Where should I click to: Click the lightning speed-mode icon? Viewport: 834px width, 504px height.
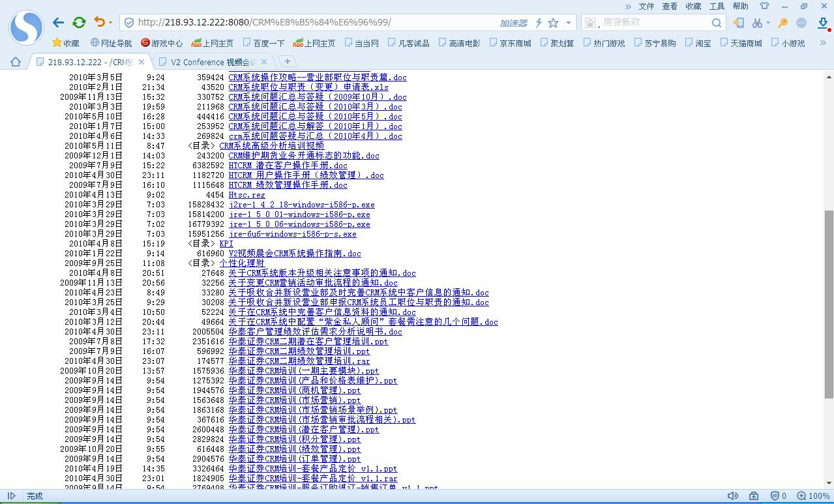point(539,23)
